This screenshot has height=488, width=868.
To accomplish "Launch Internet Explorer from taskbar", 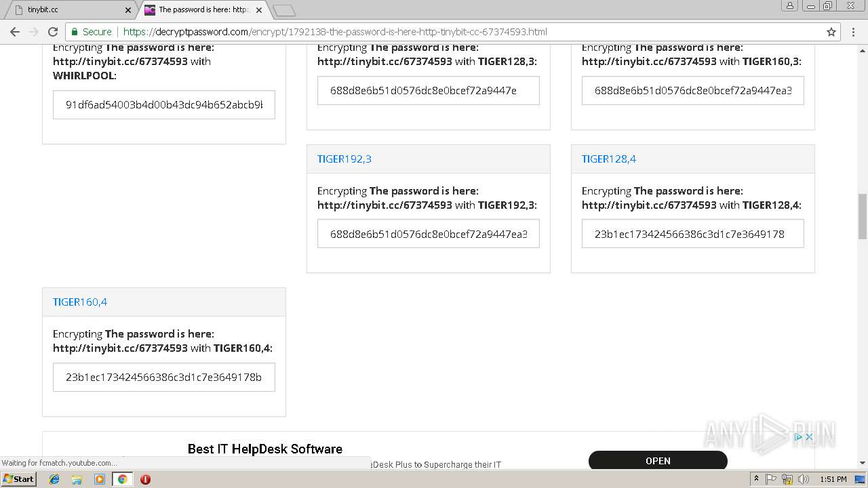I will [x=54, y=479].
